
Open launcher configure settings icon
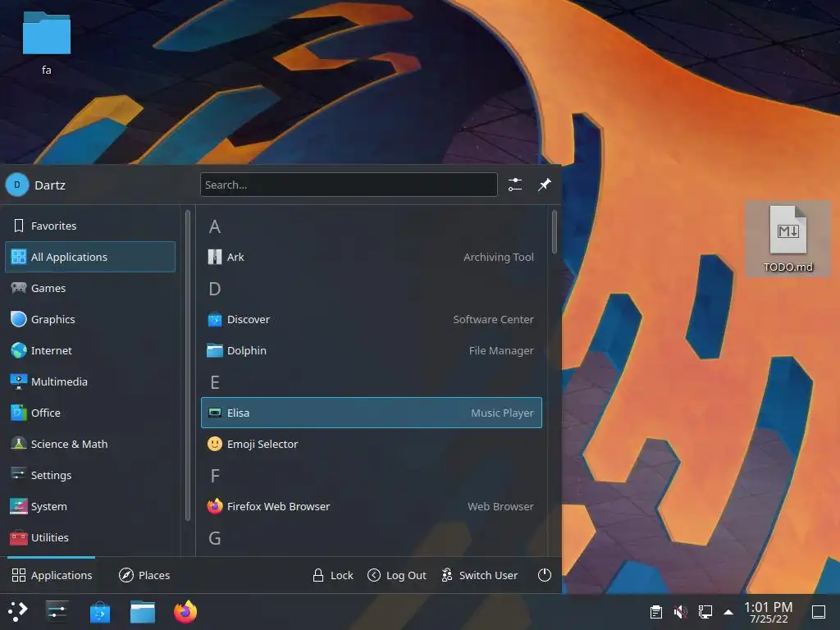pos(515,185)
